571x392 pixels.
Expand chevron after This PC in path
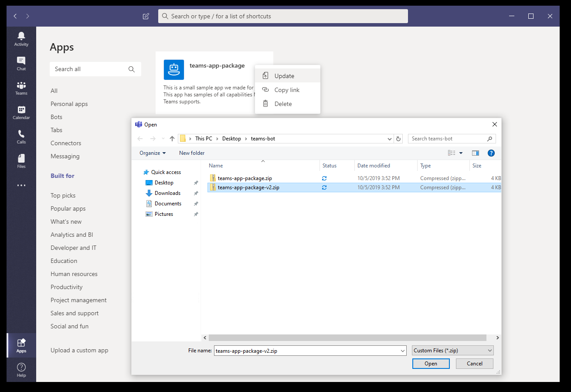pos(218,139)
